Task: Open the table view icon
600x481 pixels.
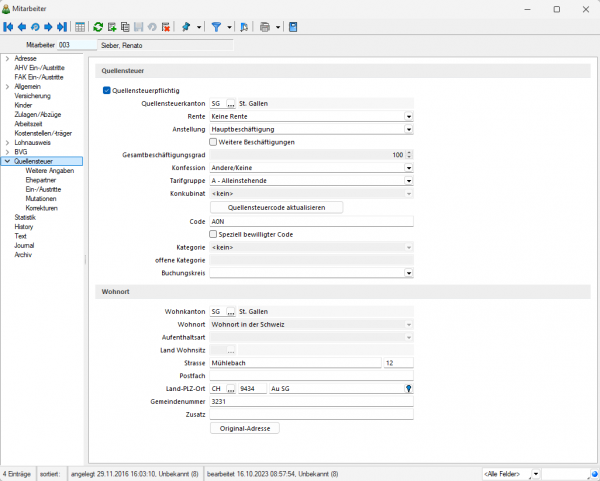Action: tap(80, 27)
